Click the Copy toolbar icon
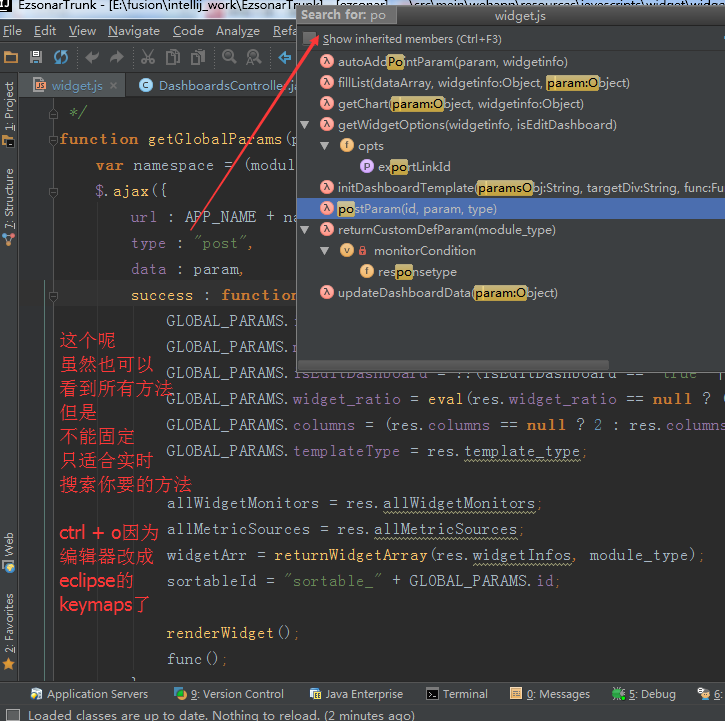 (173, 57)
